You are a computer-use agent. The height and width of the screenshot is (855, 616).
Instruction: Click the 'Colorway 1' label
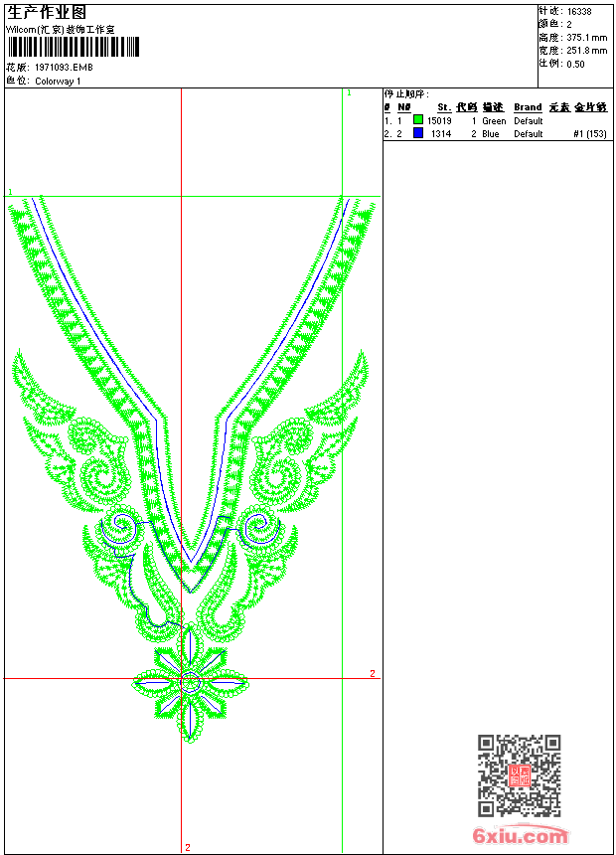point(58,82)
